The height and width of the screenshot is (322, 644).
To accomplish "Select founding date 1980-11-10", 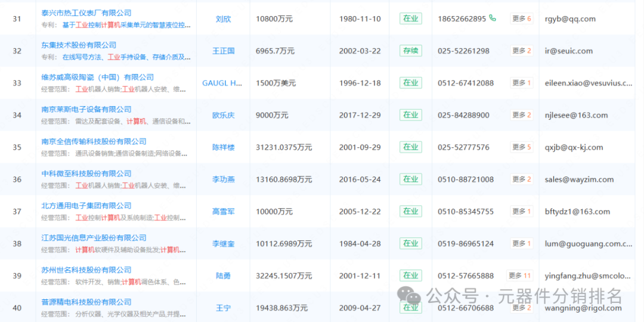I will (x=360, y=19).
